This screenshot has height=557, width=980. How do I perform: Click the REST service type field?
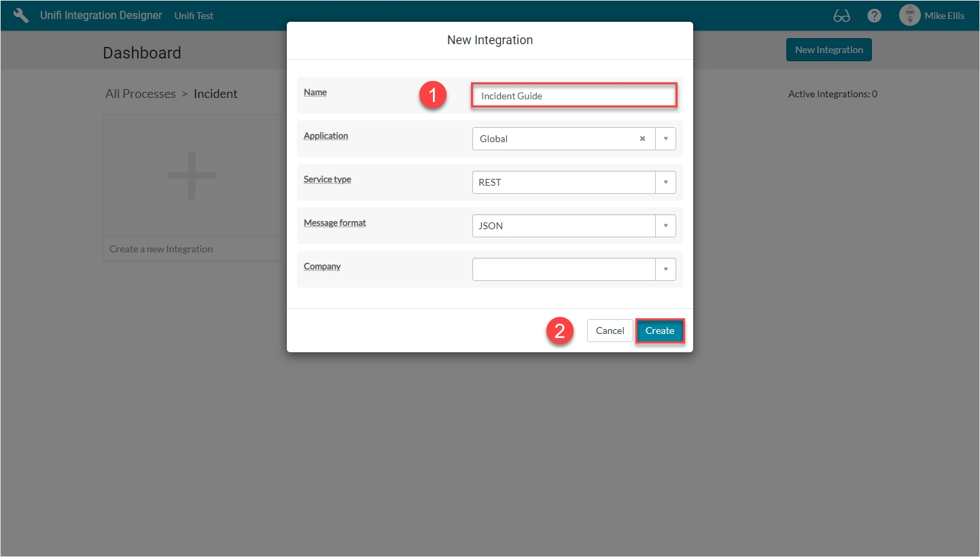point(563,182)
